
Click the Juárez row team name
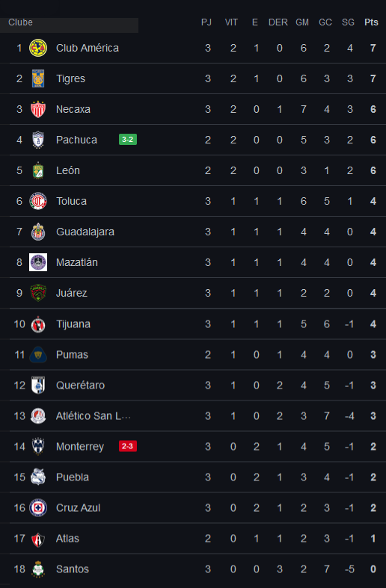coord(72,293)
